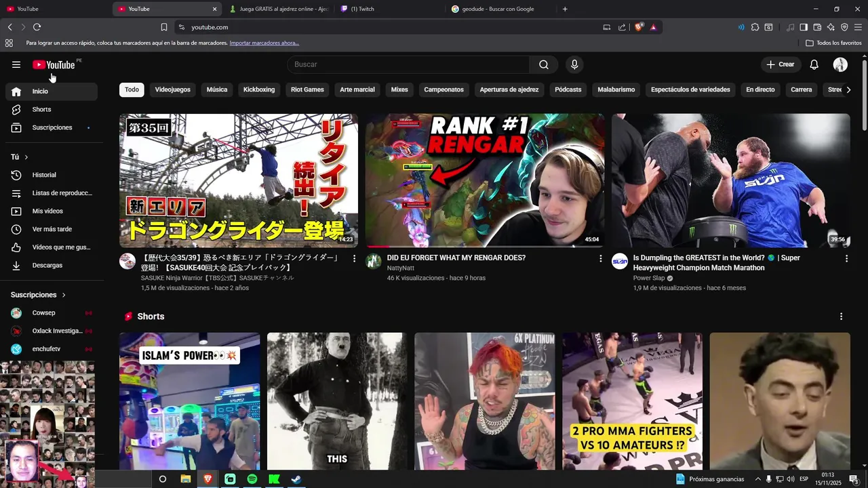Open browser extensions puzzle icon
The image size is (868, 488).
coord(755,27)
